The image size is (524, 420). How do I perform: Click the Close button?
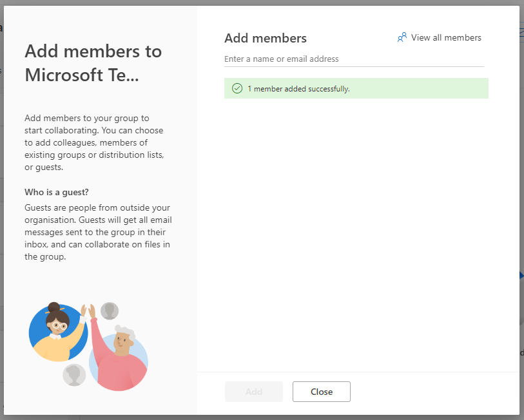click(322, 392)
